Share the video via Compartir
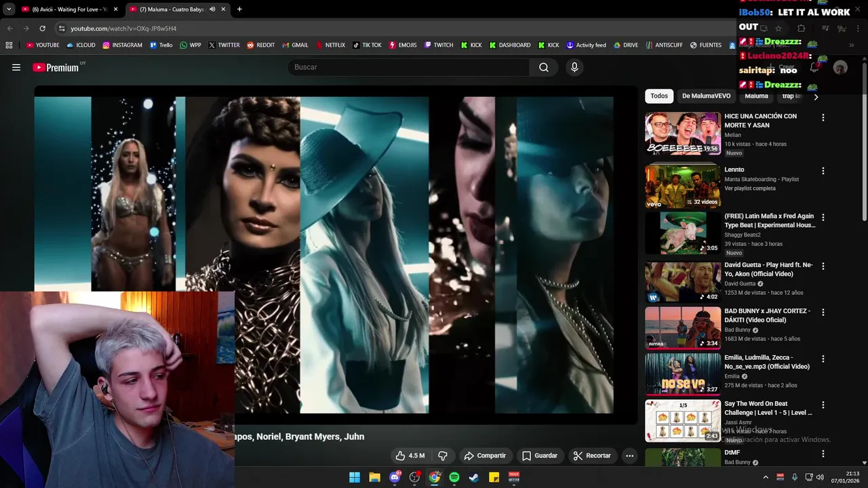Image resolution: width=868 pixels, height=488 pixels. pos(485,455)
